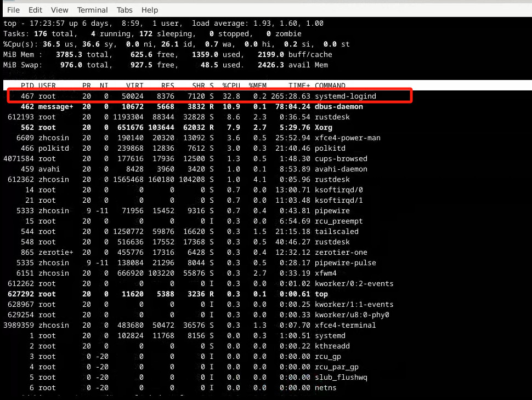Click the xfwm4 command text
This screenshot has height=400, width=532.
(x=325, y=273)
